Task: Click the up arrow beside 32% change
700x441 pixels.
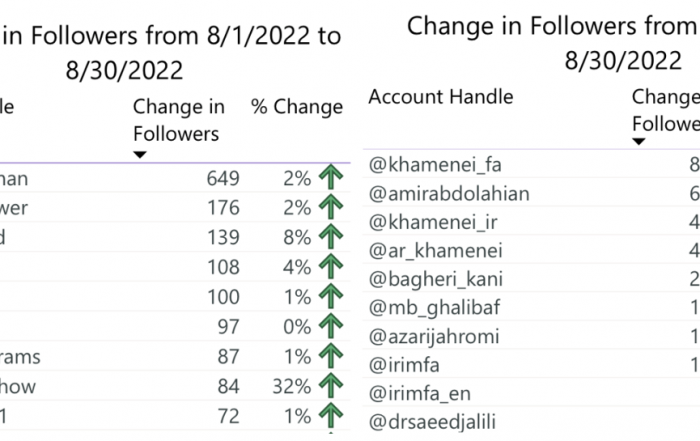Action: click(331, 386)
